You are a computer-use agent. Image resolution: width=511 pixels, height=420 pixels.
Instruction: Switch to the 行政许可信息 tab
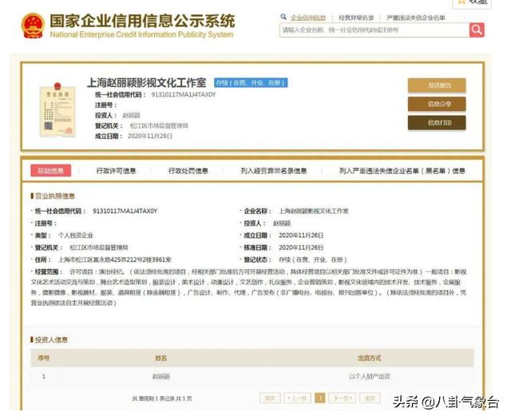point(116,171)
